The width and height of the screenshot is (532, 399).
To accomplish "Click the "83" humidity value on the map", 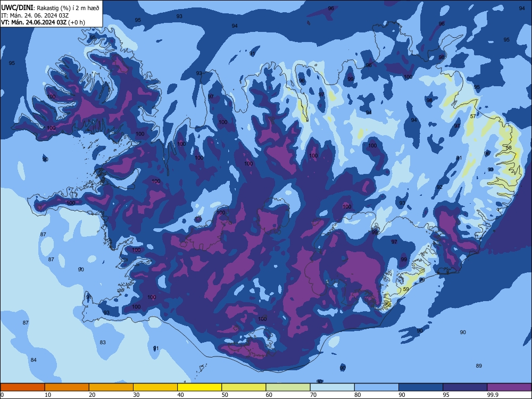I will pyautogui.click(x=103, y=342).
